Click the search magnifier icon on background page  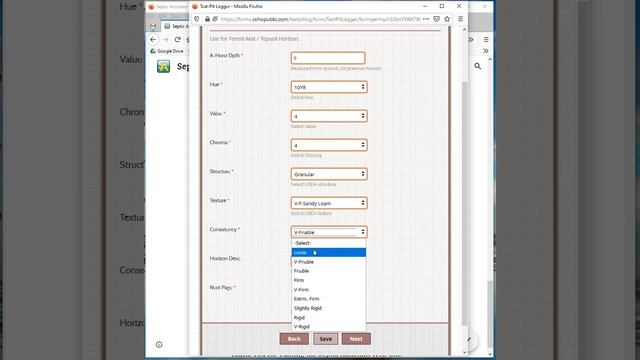478,66
